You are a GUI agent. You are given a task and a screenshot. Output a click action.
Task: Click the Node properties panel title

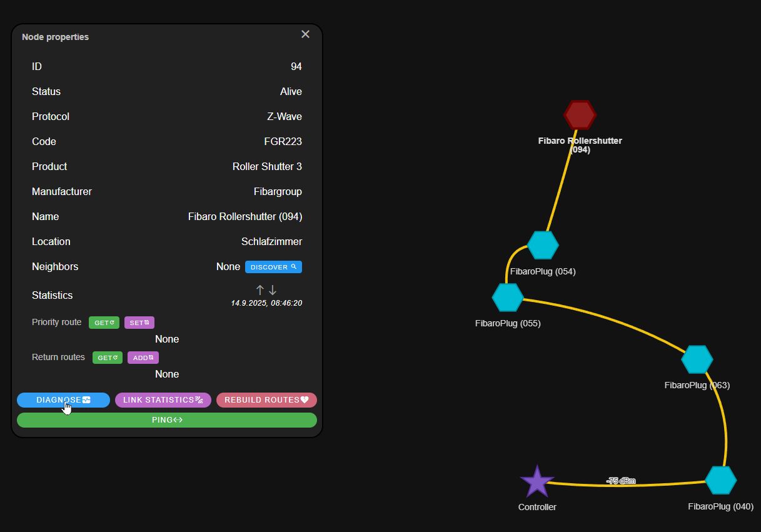[55, 37]
